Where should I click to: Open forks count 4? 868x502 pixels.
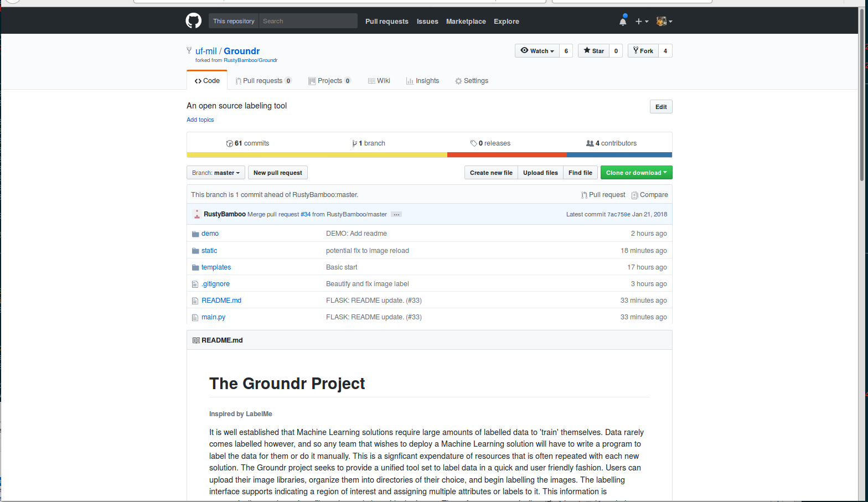point(665,51)
